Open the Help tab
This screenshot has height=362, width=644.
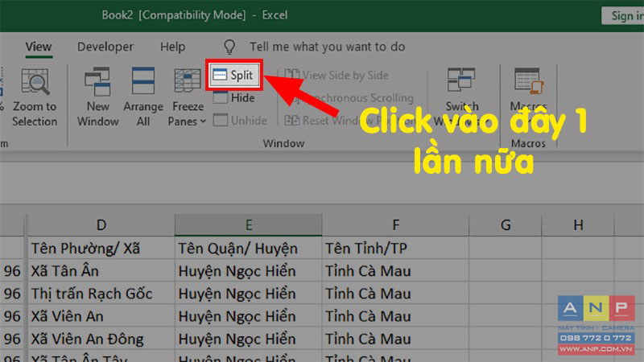[x=172, y=47]
